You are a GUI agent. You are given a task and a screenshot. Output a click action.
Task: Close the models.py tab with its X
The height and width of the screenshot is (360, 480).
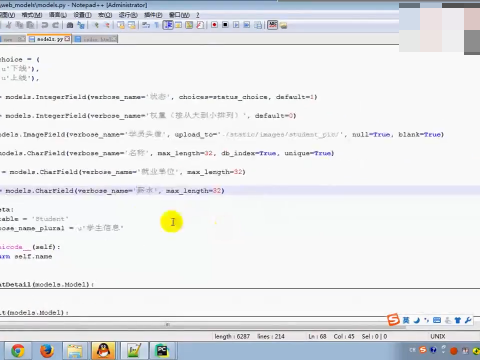pyautogui.click(x=67, y=39)
